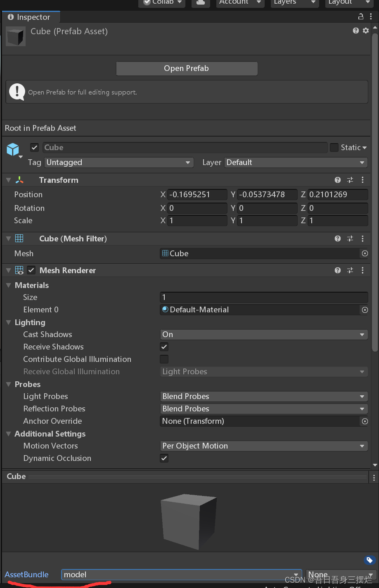Click the Open Prefab button

pyautogui.click(x=187, y=68)
